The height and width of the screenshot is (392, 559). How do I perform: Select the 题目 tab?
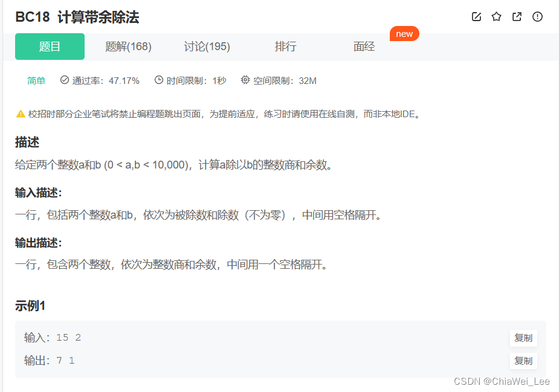50,47
